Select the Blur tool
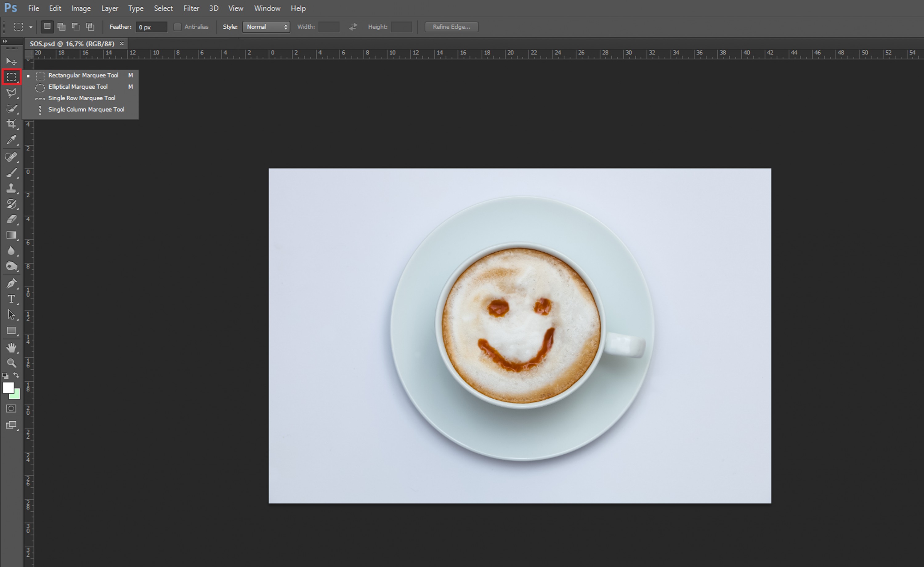The image size is (924, 567). click(x=11, y=251)
